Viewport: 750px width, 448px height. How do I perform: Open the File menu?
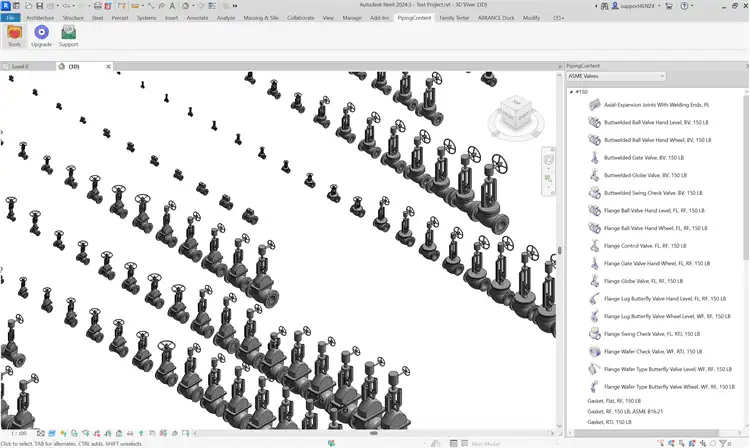(10, 17)
